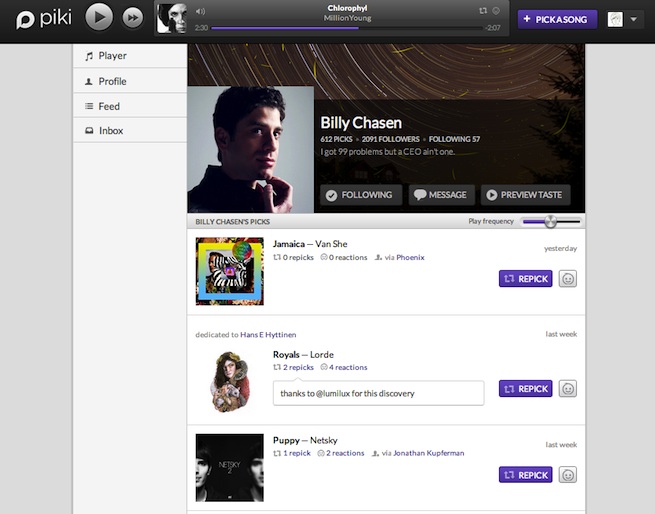React to Jamaica with the smiley icon
The height and width of the screenshot is (514, 655).
pos(568,279)
